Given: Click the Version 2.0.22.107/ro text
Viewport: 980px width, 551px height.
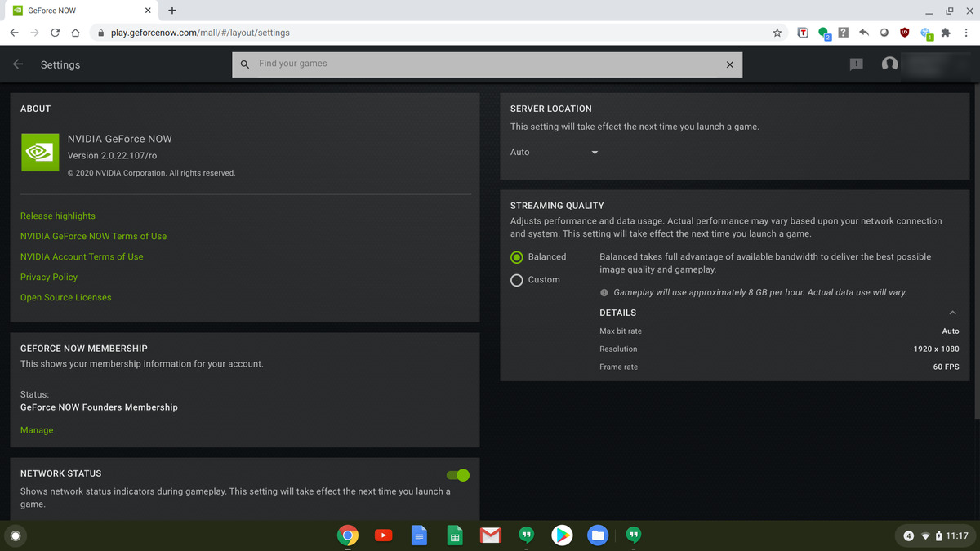Looking at the screenshot, I should (x=113, y=155).
